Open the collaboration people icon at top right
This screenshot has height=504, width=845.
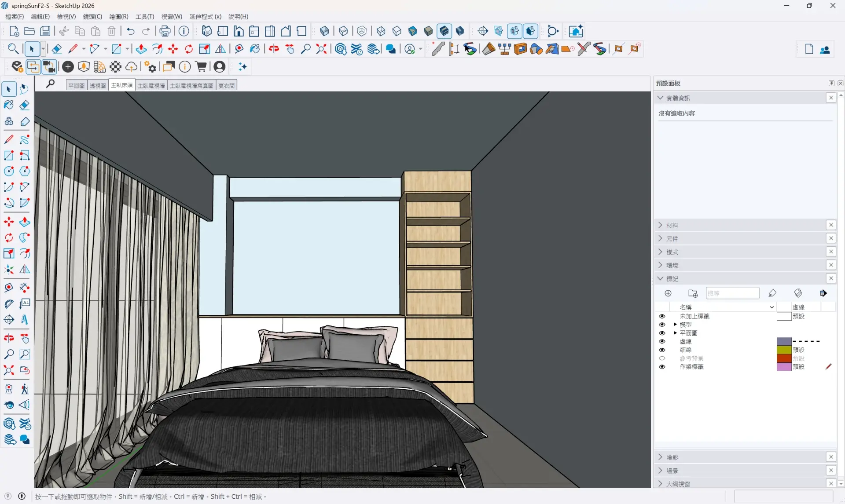pyautogui.click(x=825, y=50)
